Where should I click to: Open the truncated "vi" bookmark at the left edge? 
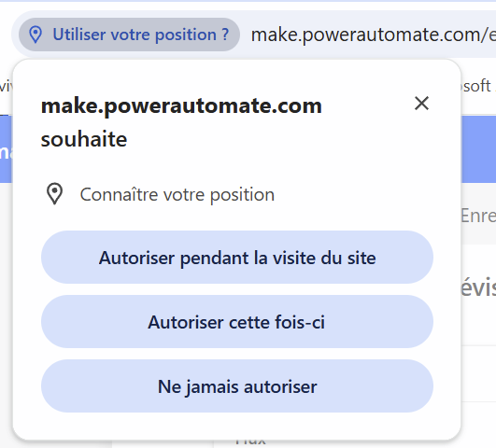6,86
